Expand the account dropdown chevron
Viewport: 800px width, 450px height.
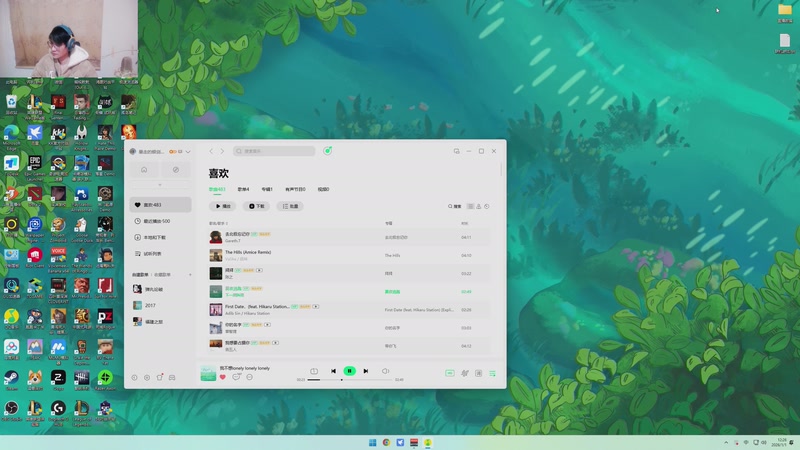188,152
